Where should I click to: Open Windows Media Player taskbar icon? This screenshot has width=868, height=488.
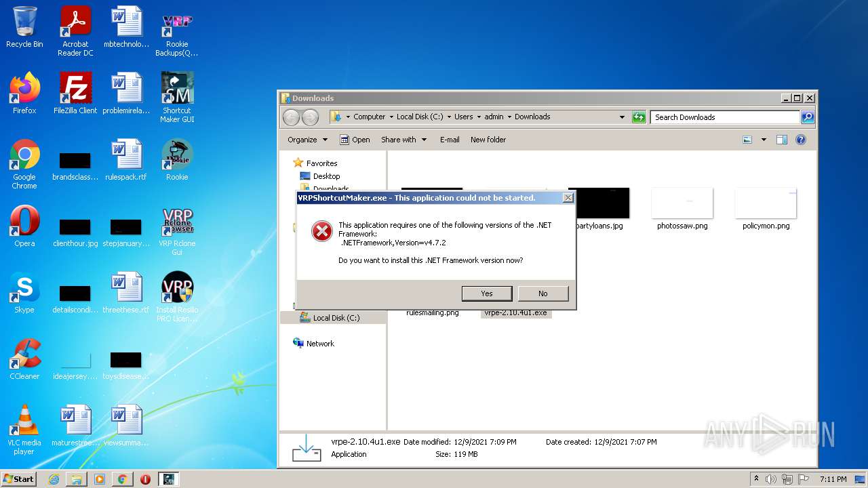[x=100, y=479]
